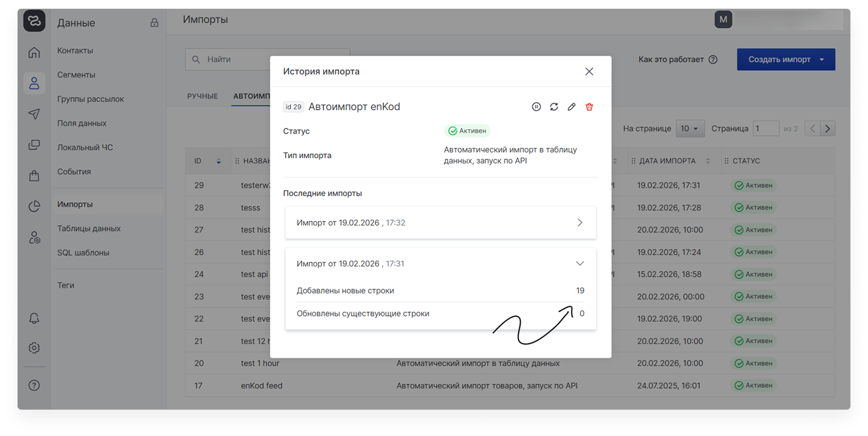868x436 pixels.
Task: Click the help question mark in sidebar
Action: [34, 385]
